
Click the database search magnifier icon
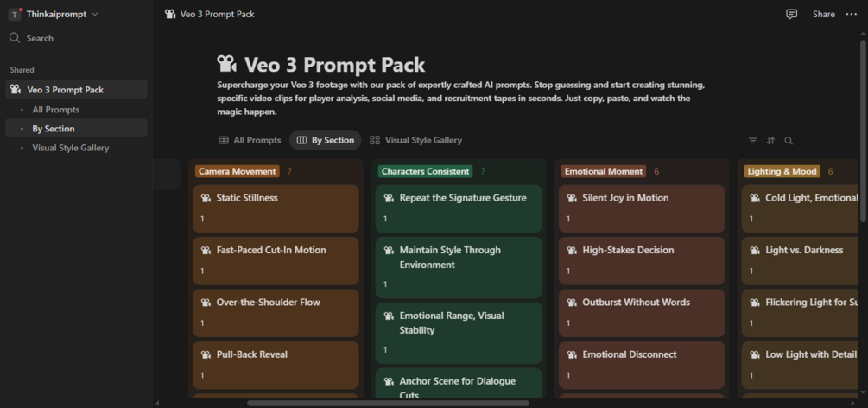pyautogui.click(x=789, y=141)
